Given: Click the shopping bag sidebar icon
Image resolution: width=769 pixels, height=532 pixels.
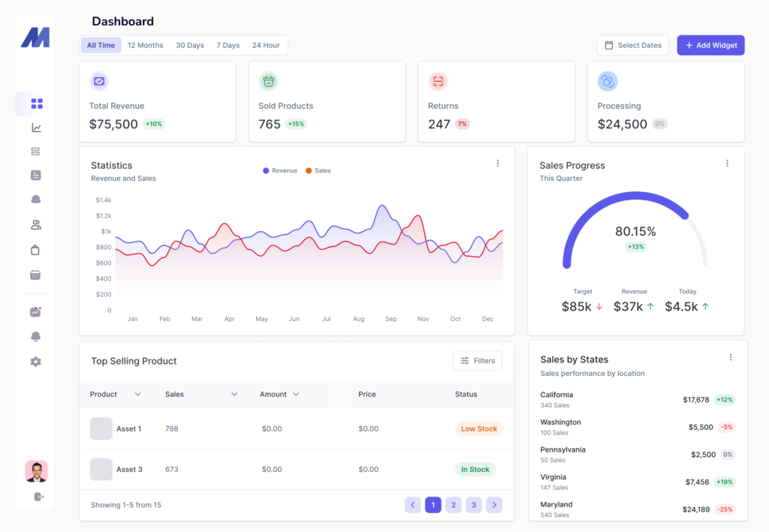Looking at the screenshot, I should click(x=35, y=250).
